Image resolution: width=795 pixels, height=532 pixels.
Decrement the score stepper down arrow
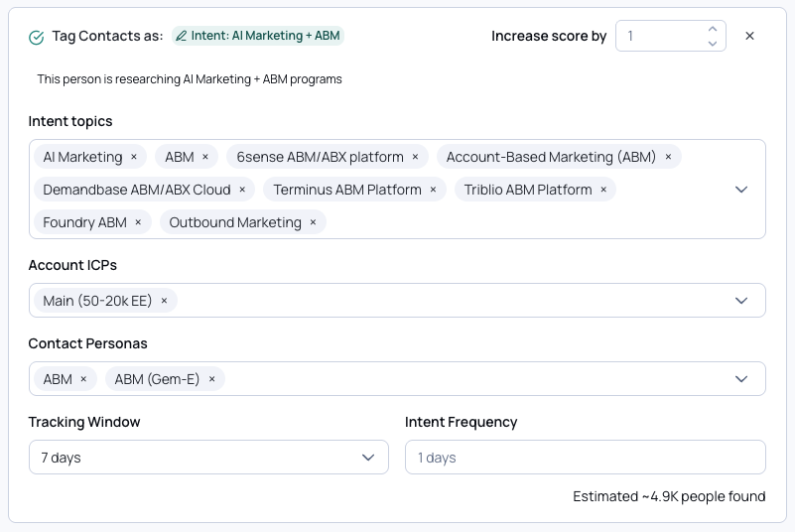[713, 44]
